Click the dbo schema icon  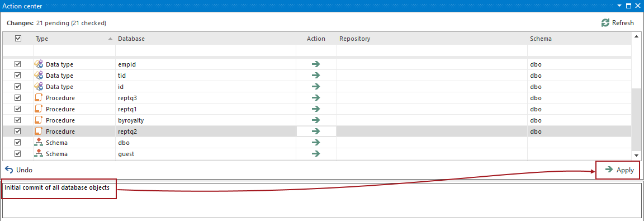tap(39, 143)
